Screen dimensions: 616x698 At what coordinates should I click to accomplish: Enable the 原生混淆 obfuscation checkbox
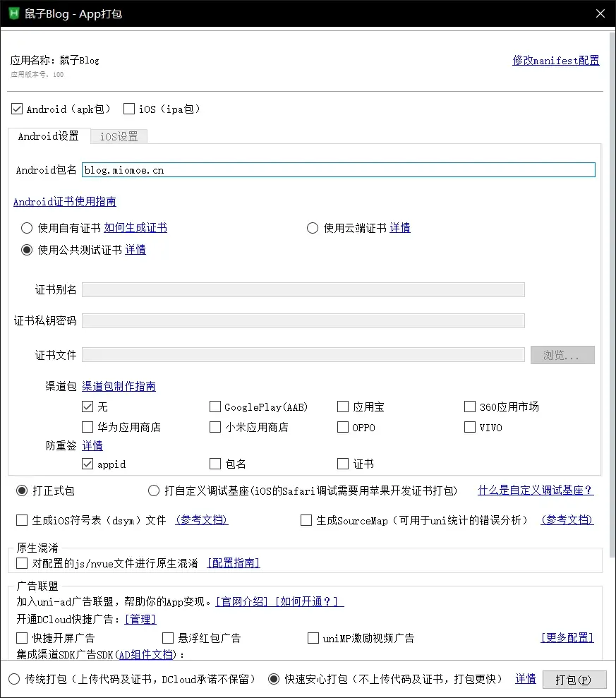[20, 562]
